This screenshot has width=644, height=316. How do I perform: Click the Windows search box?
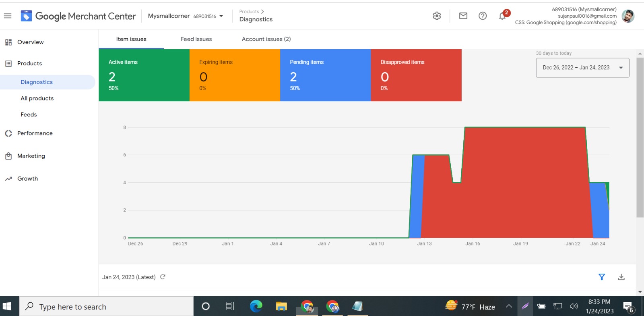[106, 306]
